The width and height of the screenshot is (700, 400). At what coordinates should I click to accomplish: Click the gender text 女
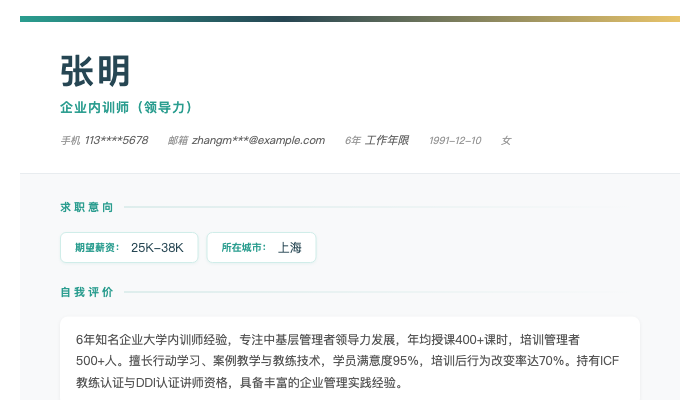(506, 141)
